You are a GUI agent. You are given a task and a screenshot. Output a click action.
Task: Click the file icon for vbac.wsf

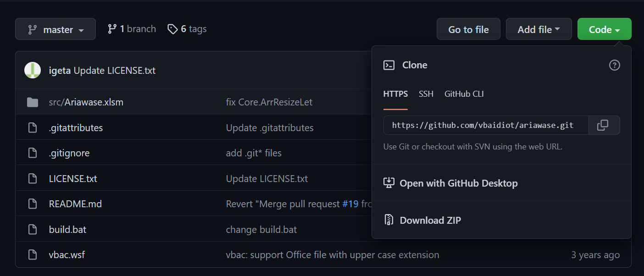[33, 254]
